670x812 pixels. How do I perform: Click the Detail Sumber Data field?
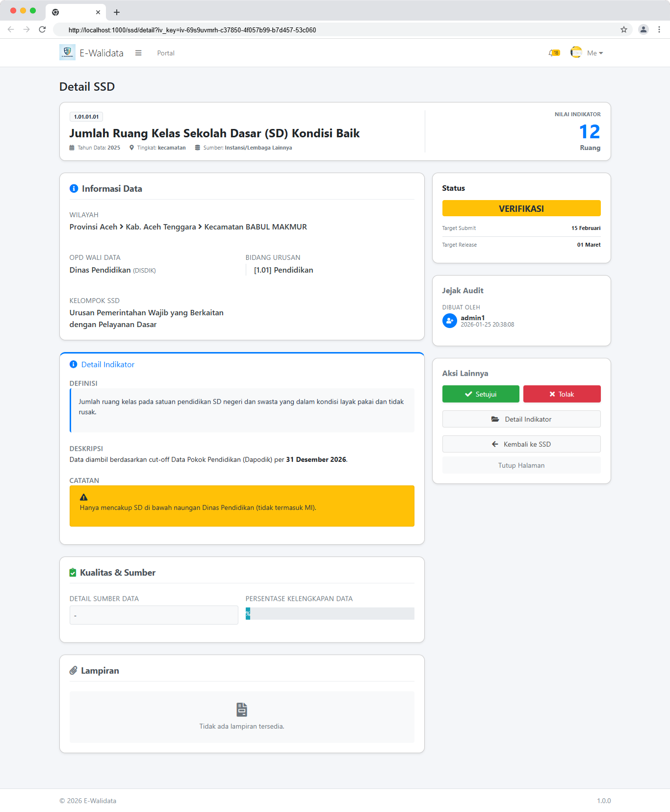154,615
